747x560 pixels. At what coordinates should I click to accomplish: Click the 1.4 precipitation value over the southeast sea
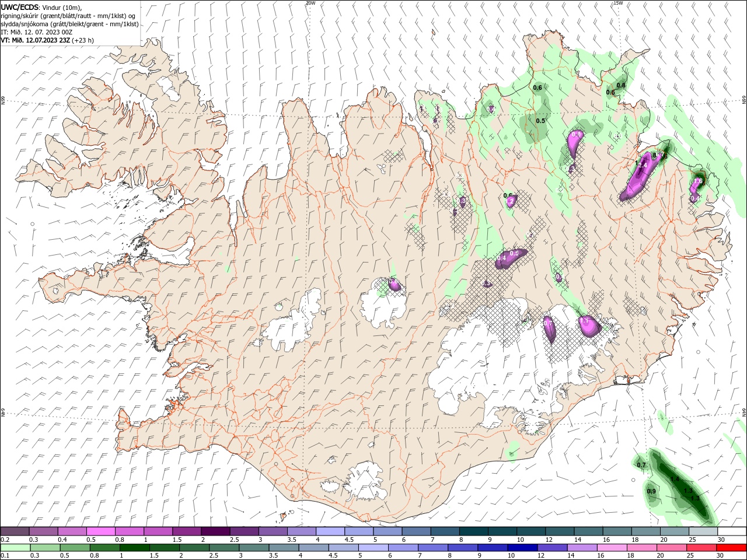675,479
